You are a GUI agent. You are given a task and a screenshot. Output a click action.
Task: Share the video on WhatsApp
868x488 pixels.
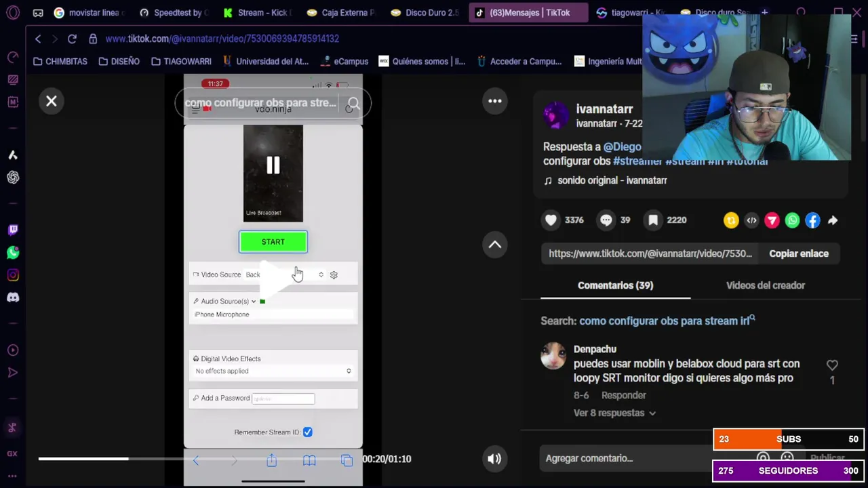coord(792,220)
